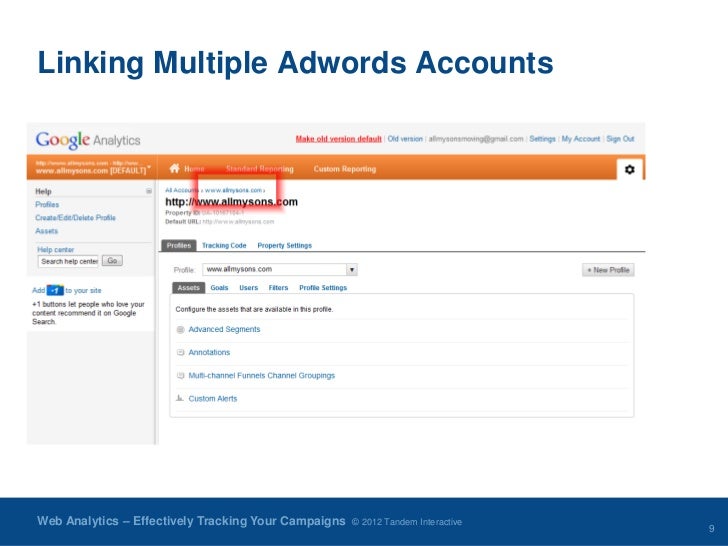This screenshot has width=728, height=546.
Task: Click the http://www.allmysons.com heading
Action: tap(231, 202)
